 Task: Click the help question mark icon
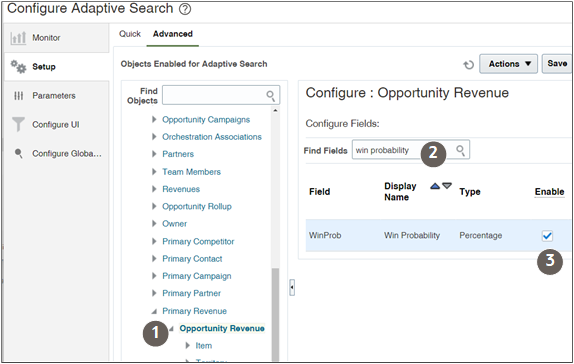(185, 9)
